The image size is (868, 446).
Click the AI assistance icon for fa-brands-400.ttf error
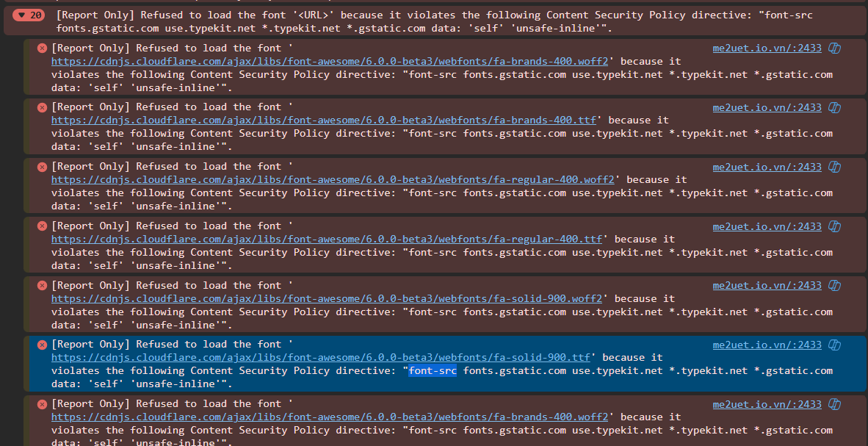point(834,107)
